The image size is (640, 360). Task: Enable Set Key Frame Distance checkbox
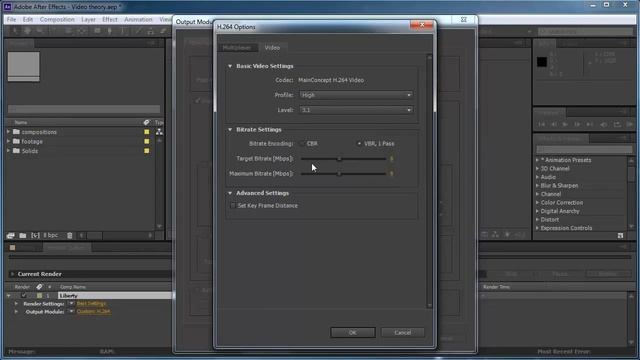[x=233, y=206]
